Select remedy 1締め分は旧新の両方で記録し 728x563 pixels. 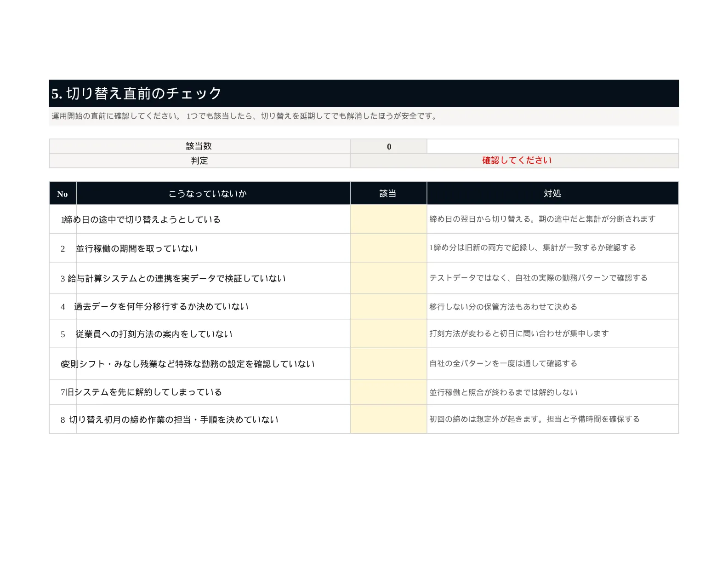533,247
